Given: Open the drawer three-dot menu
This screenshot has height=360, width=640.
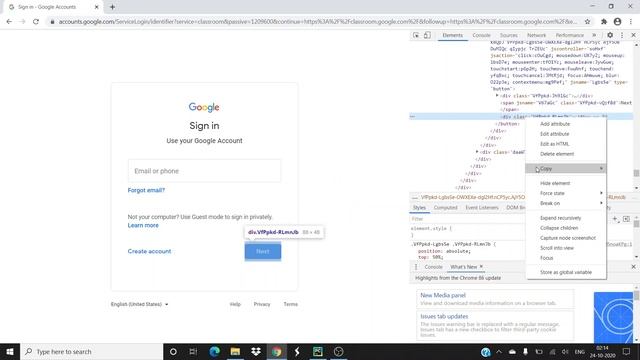Looking at the screenshot, I should click(416, 267).
